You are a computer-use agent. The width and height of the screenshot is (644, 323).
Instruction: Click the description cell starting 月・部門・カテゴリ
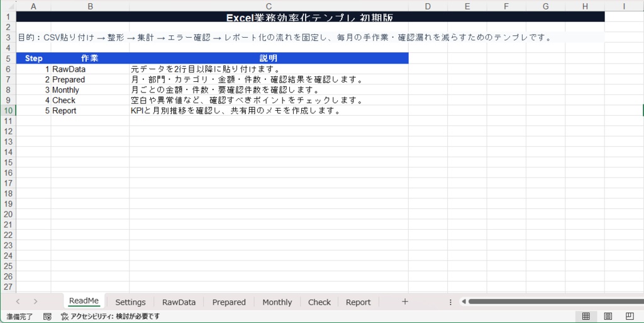pos(269,79)
